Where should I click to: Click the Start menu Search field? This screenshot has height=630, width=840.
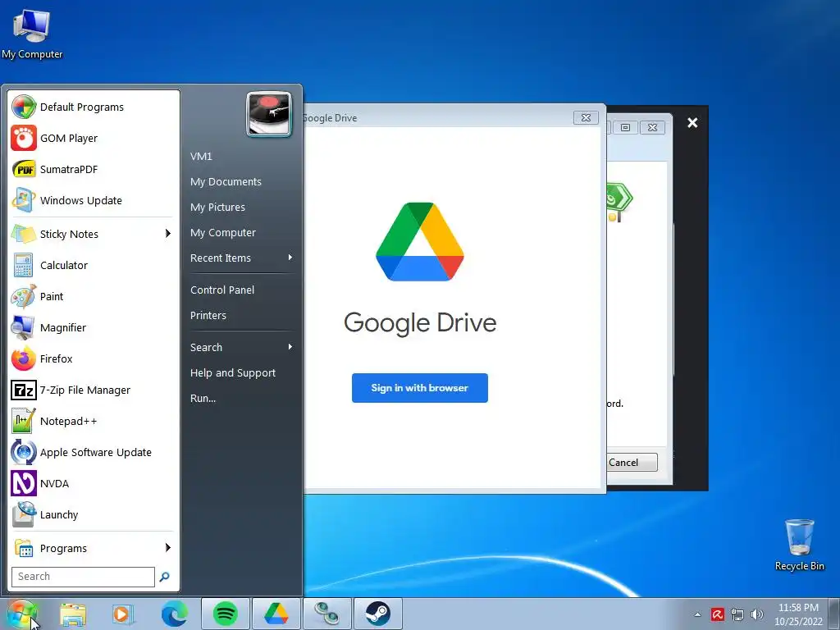(83, 577)
